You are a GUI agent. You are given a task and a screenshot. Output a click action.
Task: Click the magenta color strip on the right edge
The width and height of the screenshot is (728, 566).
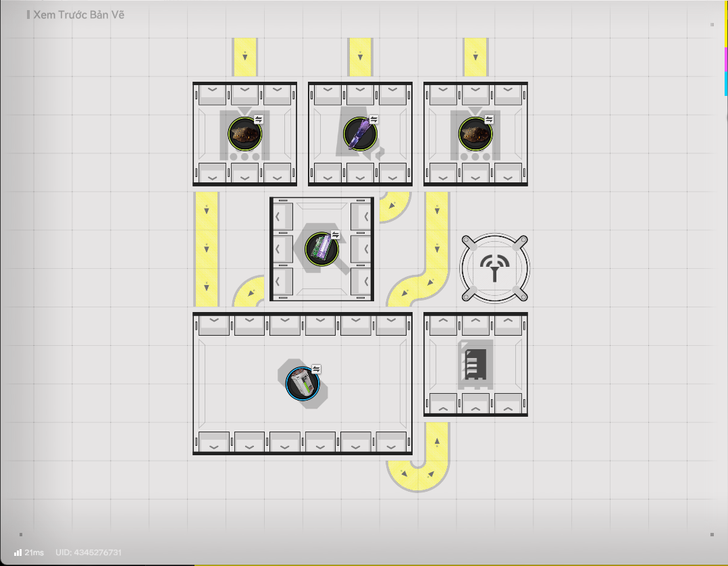point(726,59)
